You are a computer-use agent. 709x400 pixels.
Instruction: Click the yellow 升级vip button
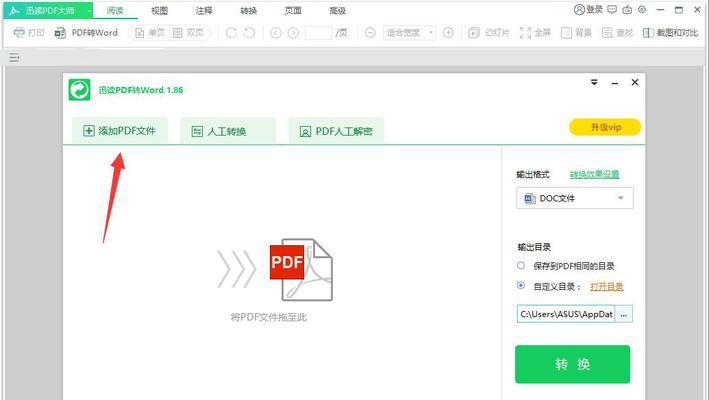click(605, 127)
